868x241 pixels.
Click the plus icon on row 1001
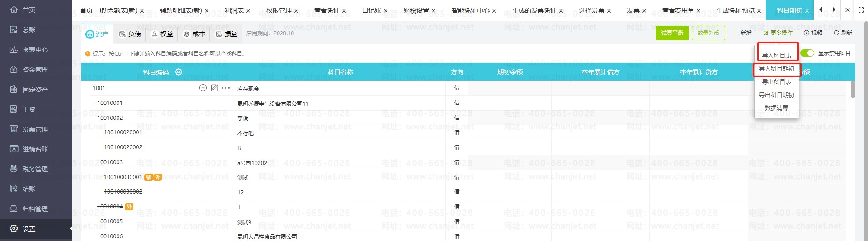[x=203, y=88]
